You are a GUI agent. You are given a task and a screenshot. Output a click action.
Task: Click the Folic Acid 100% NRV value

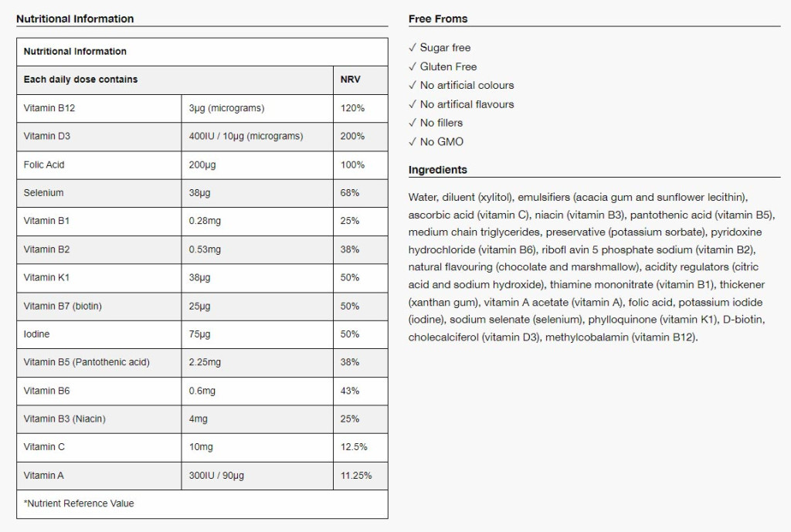tap(352, 164)
